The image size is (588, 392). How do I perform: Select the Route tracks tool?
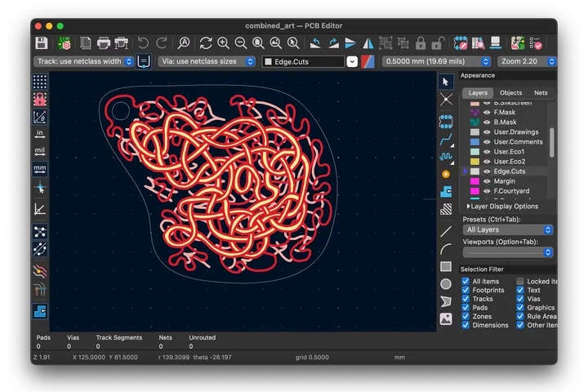[446, 140]
